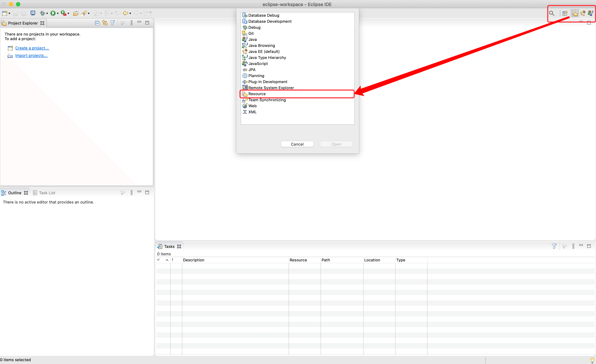
Task: Sort tasks by Path column header
Action: tap(342, 260)
